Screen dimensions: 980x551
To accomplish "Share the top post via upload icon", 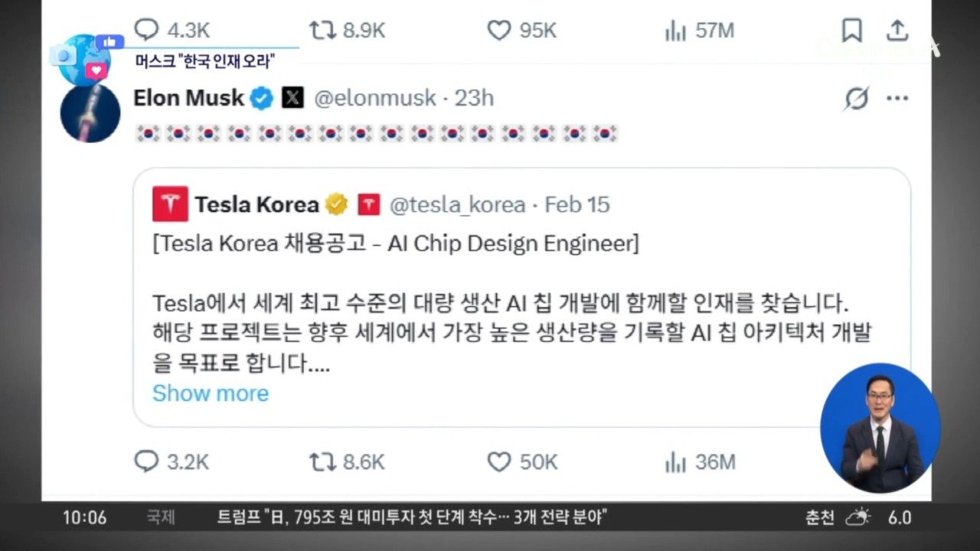I will click(897, 30).
